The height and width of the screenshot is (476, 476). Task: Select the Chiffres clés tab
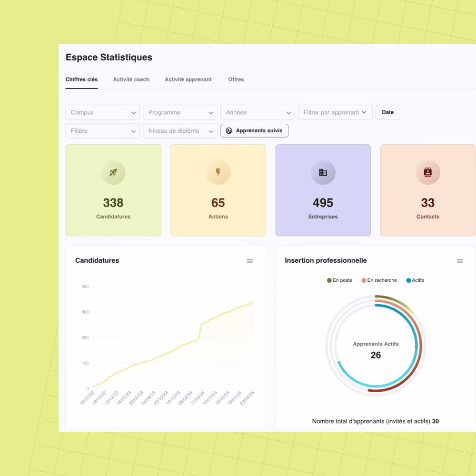[x=82, y=79]
